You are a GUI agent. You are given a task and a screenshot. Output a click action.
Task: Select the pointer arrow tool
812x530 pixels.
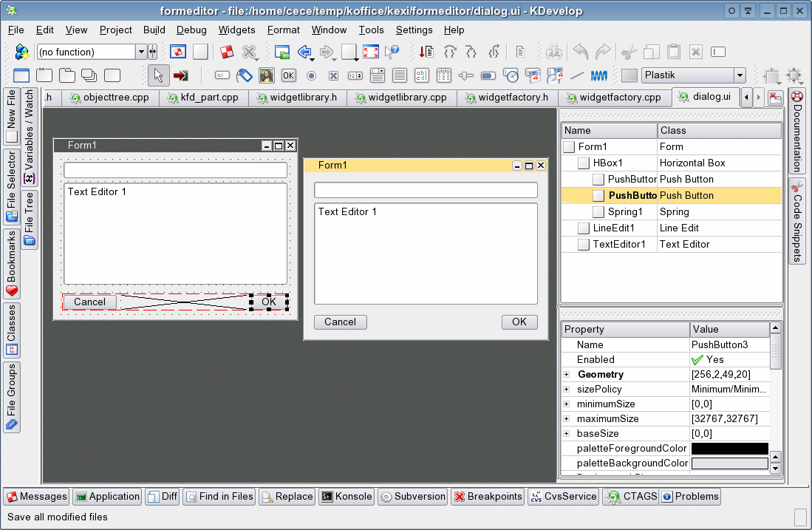click(x=158, y=75)
